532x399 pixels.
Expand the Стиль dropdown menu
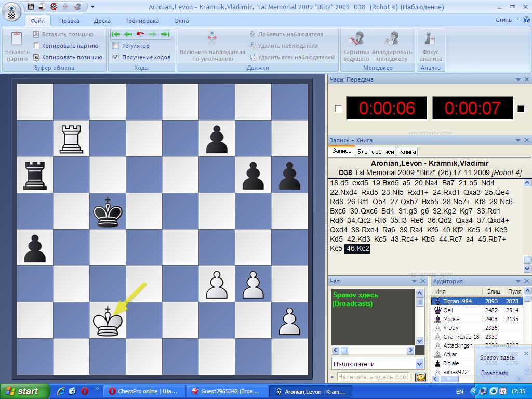click(x=517, y=20)
